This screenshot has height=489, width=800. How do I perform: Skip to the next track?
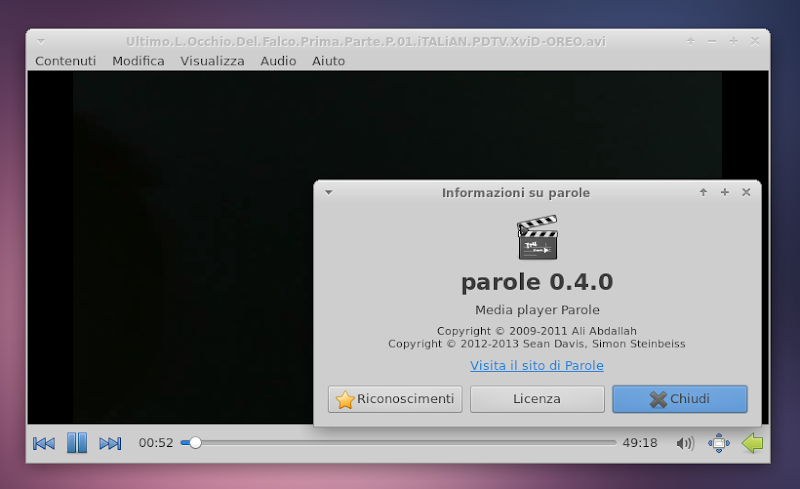point(110,443)
